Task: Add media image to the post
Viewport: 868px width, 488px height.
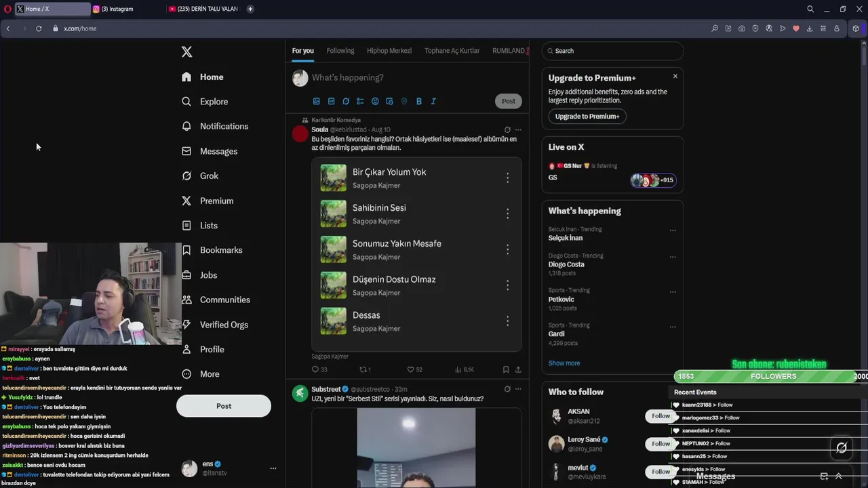Action: point(316,101)
